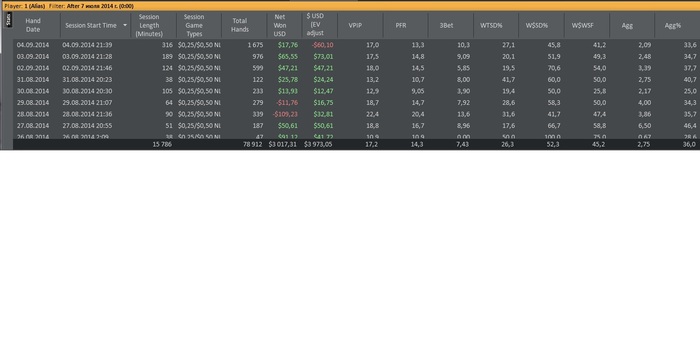Sort by Session Game Types header
This screenshot has height=361, width=700.
(194, 25)
